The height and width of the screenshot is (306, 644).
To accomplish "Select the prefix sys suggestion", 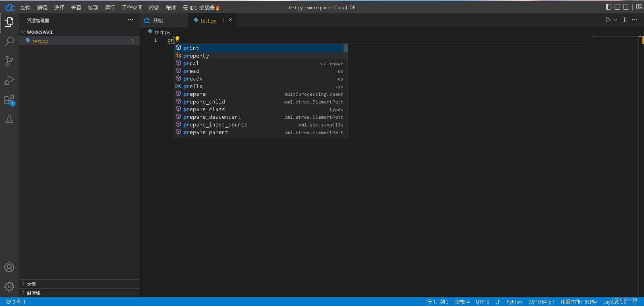I will [261, 86].
